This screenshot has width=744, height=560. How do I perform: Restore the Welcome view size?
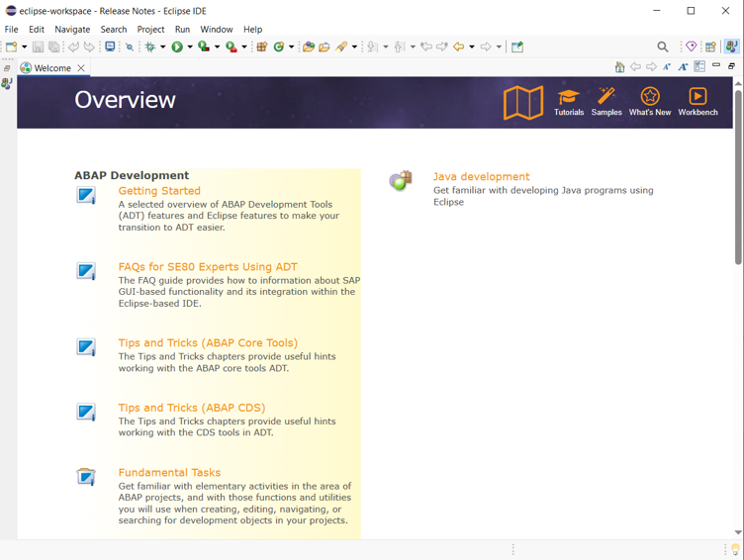click(x=732, y=66)
